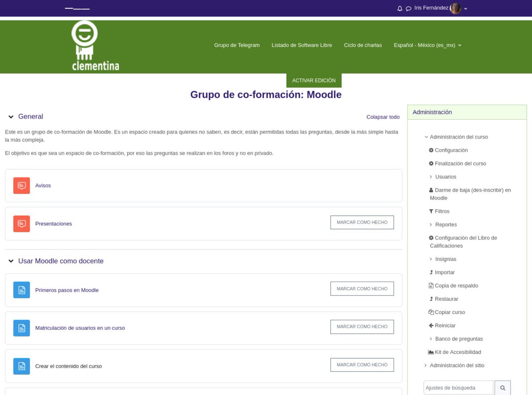
Task: Open Listado de Software Libre
Action: [x=301, y=45]
